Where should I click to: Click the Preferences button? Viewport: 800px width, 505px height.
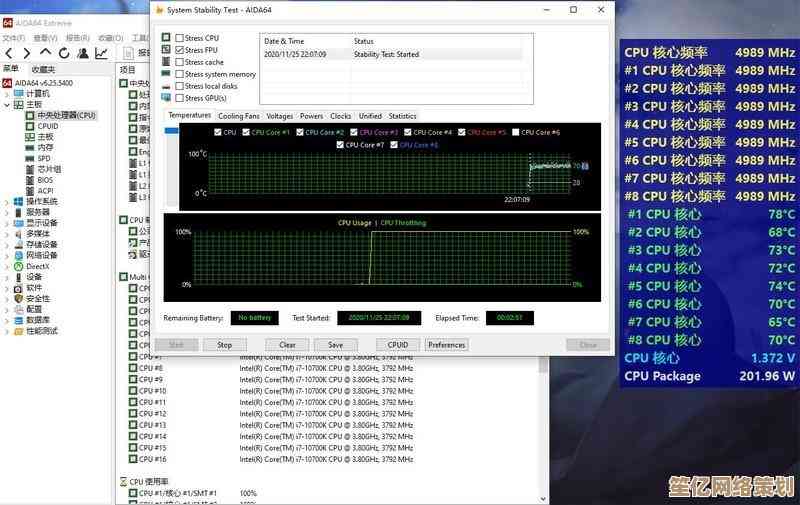coord(446,344)
